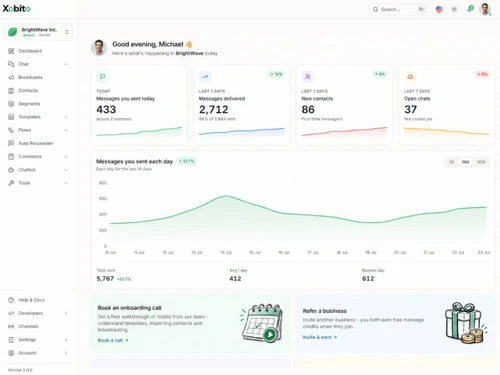Open the Dashboard sidebar icon
The width and height of the screenshot is (500, 375).
coord(11,51)
